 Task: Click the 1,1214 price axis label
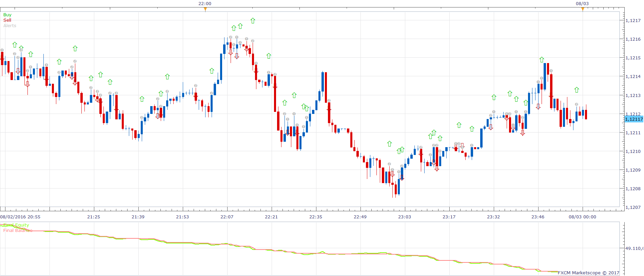click(x=633, y=77)
